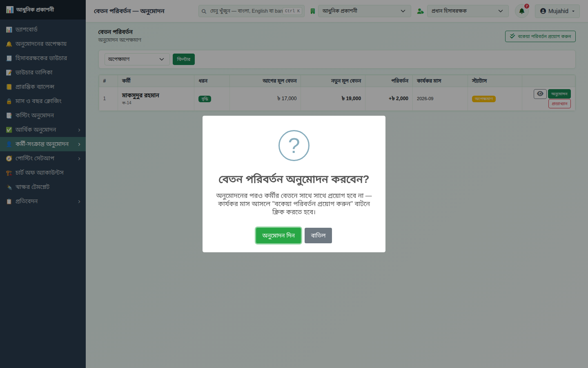
Task: Click the pen icon of স্বাক্ষর টেমপ্লেট
Action: [x=9, y=187]
